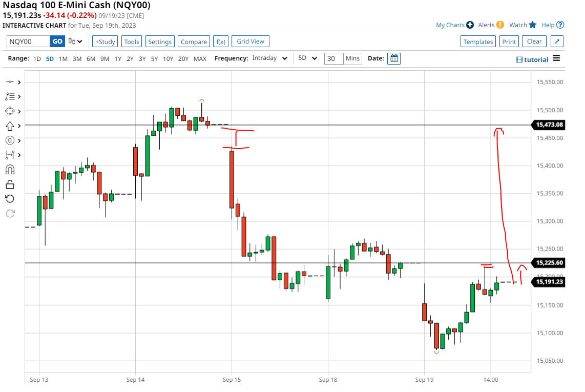This screenshot has height=392, width=585.
Task: Select the 20Y range
Action: tap(183, 58)
